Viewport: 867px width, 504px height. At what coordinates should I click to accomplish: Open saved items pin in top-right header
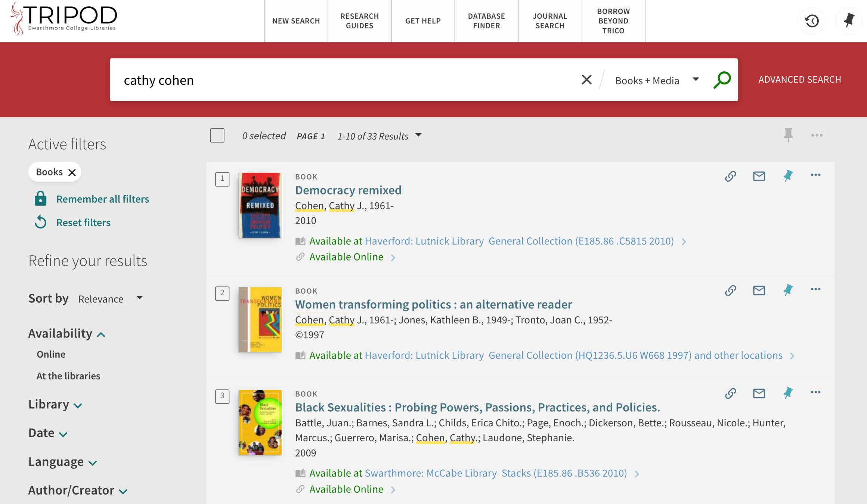[849, 20]
